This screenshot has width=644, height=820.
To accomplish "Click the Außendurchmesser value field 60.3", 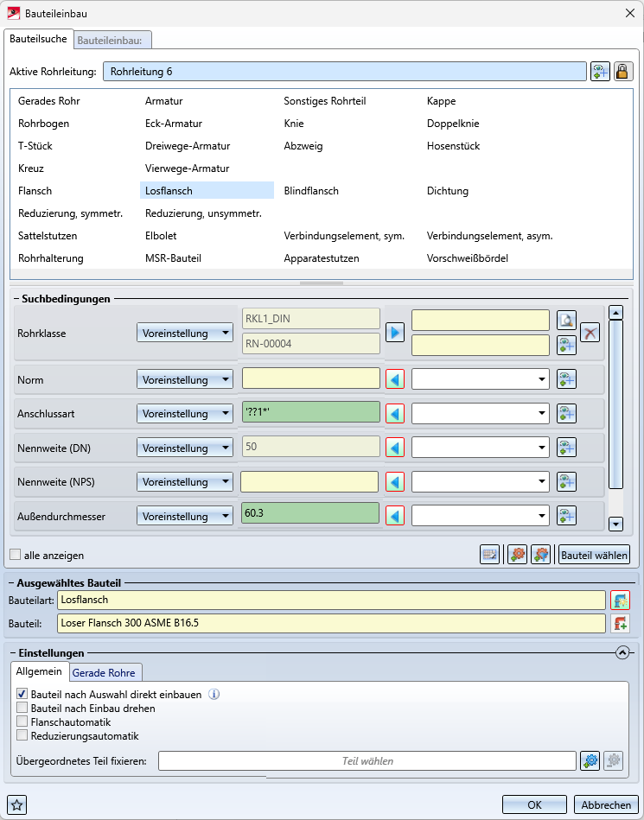I will tap(310, 513).
